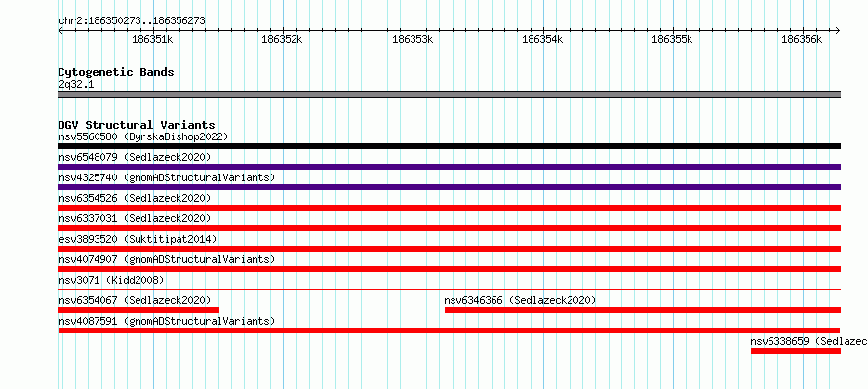Click the Cytogenetic Bands track title
Screen dimensions: 868x389
click(x=116, y=72)
